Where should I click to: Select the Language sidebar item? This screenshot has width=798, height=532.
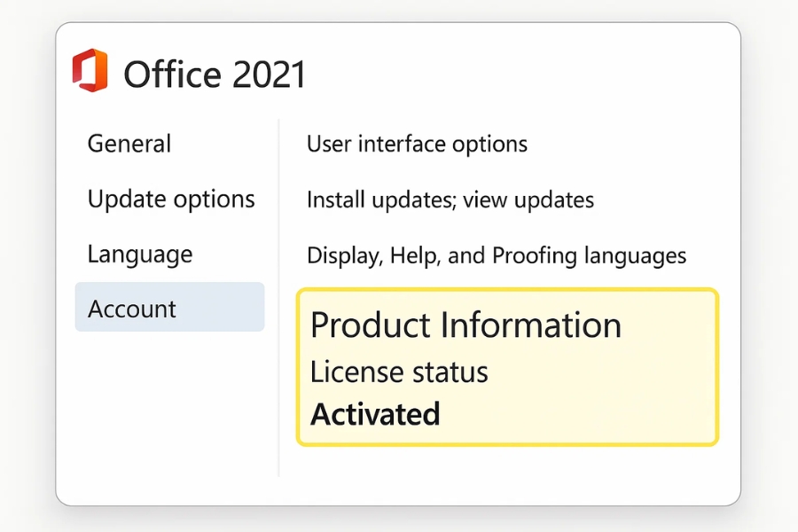pyautogui.click(x=139, y=254)
